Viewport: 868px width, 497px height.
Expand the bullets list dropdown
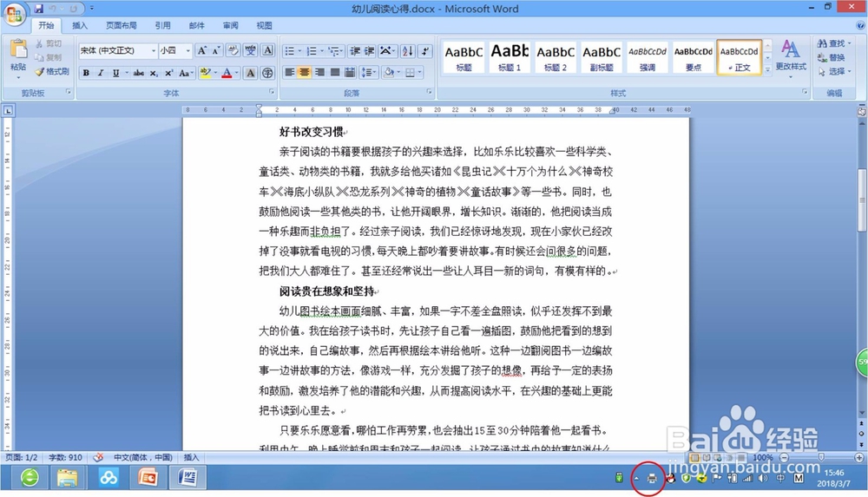coord(299,51)
